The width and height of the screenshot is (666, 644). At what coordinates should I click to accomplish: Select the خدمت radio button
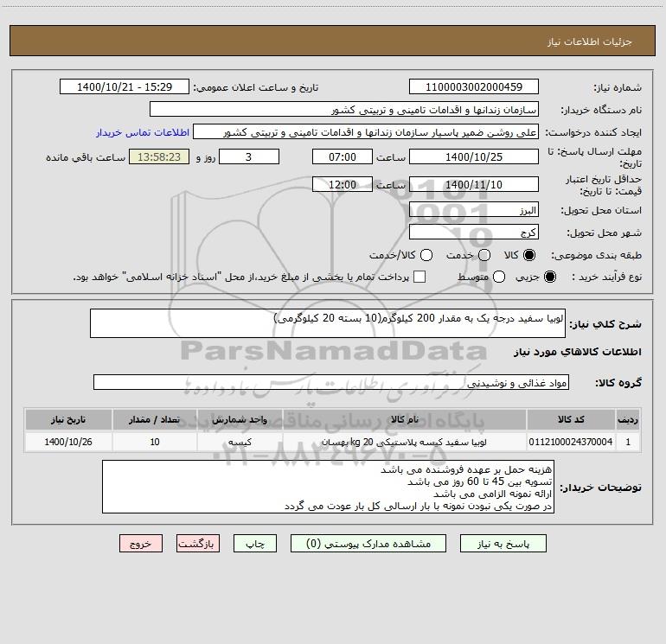(x=484, y=255)
